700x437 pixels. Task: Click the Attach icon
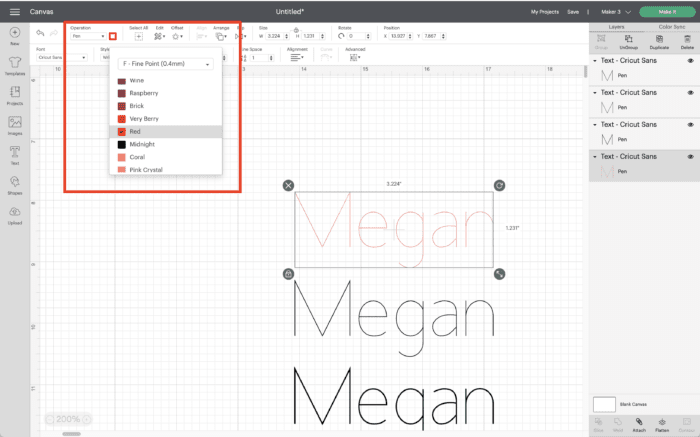pyautogui.click(x=639, y=425)
